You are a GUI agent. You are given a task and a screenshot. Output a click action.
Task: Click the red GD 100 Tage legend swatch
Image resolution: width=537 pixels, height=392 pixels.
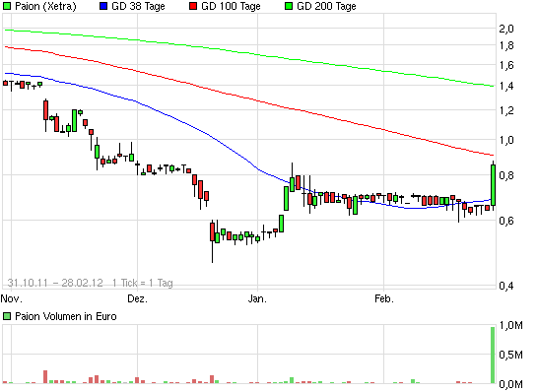pos(193,6)
